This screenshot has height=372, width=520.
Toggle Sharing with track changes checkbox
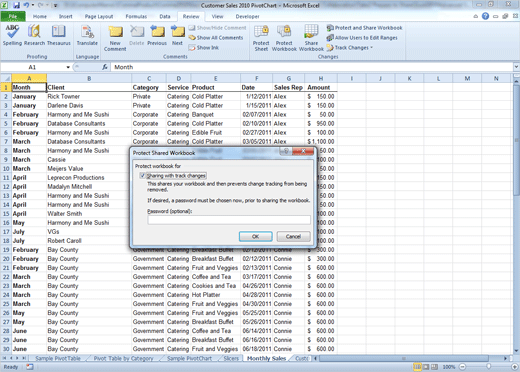[143, 176]
